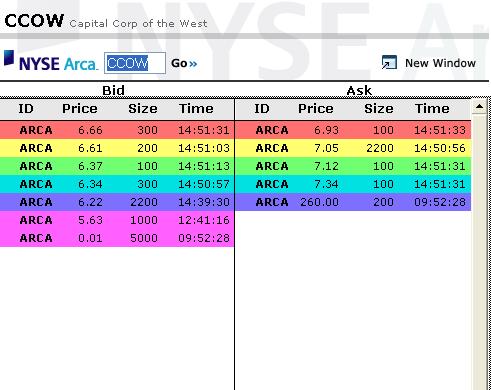491x390 pixels.
Task: Click the Ask Time column header
Action: click(x=432, y=109)
